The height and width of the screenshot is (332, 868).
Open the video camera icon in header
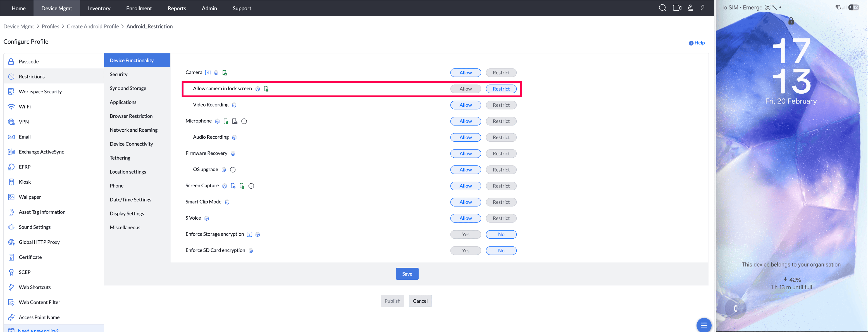pyautogui.click(x=677, y=8)
